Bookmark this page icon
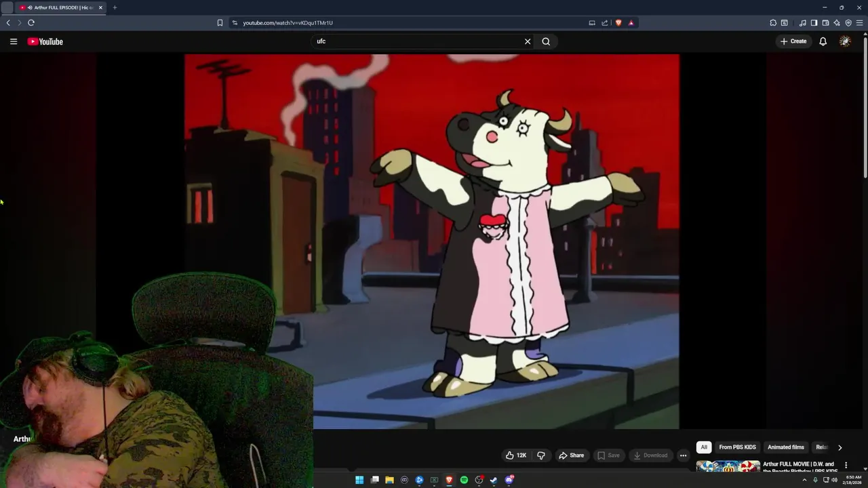868x488 pixels. click(220, 22)
